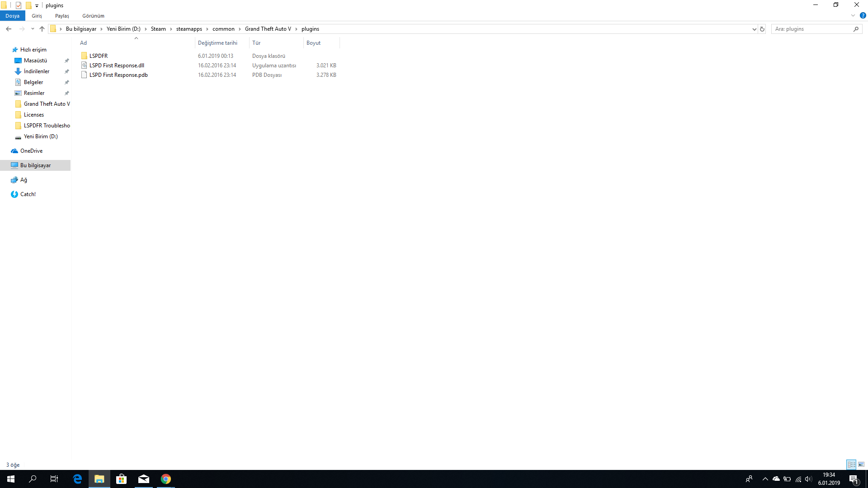Open the Explorer help icon
Screen dimensions: 868x488
(x=863, y=15)
